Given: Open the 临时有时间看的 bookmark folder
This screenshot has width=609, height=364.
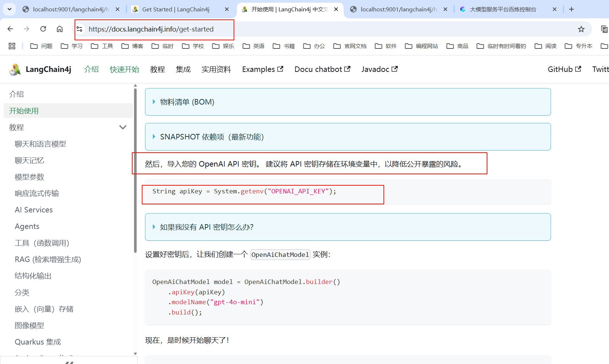Looking at the screenshot, I should (x=501, y=46).
